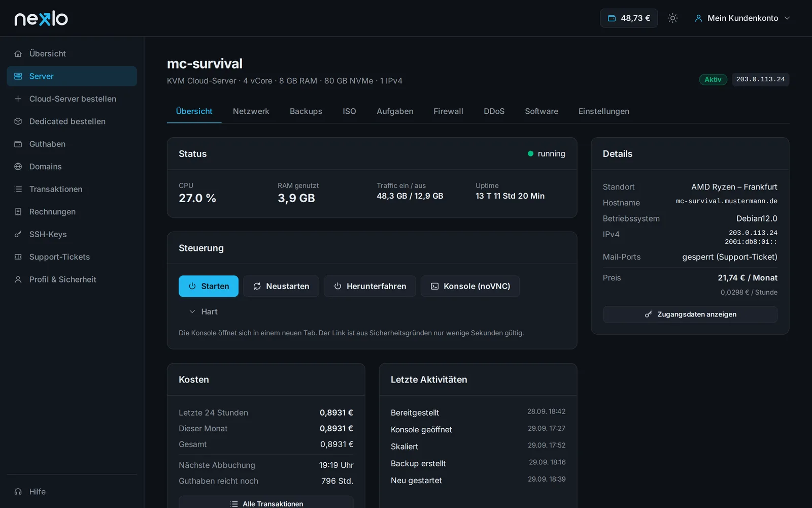The image size is (812, 508).
Task: Show credentials via Zugangsdaten anzeigen
Action: point(690,314)
